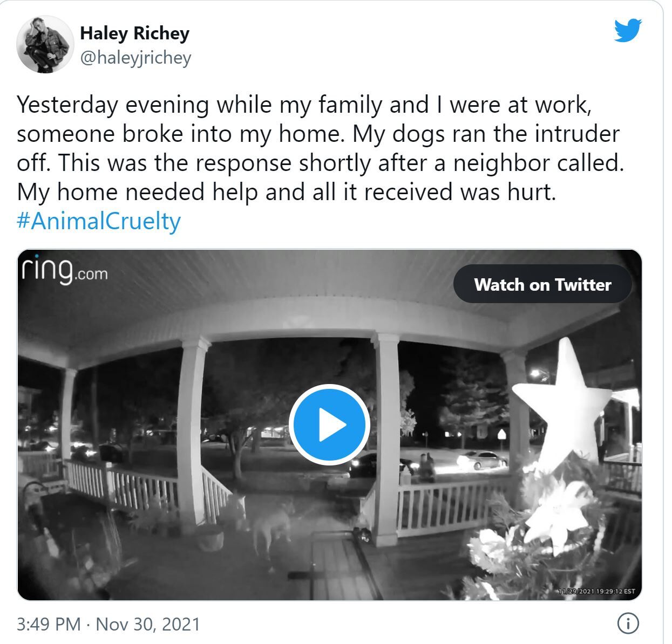
Task: Click the Twitter bird logo
Action: (628, 30)
